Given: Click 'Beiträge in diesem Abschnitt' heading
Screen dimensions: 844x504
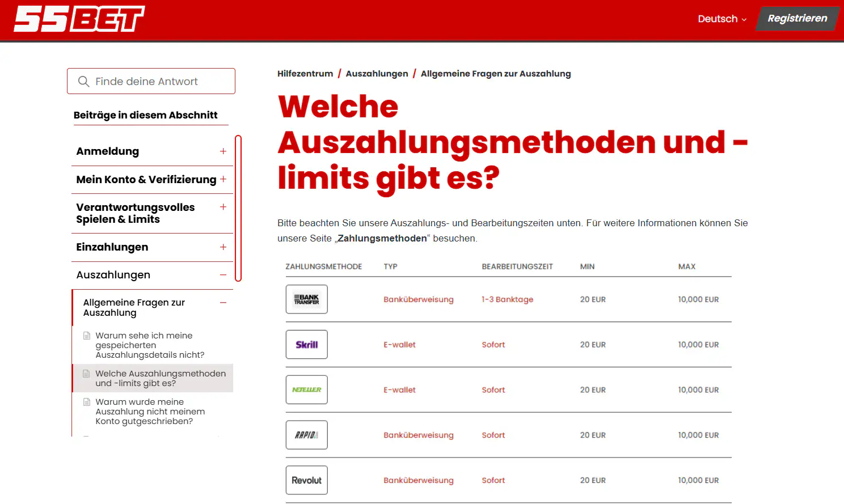Looking at the screenshot, I should [x=145, y=115].
